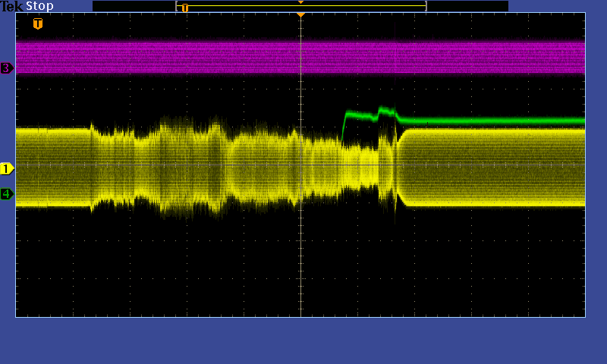Click the right bracket of the record view
Screen dimensions: 607x364
(x=426, y=6)
